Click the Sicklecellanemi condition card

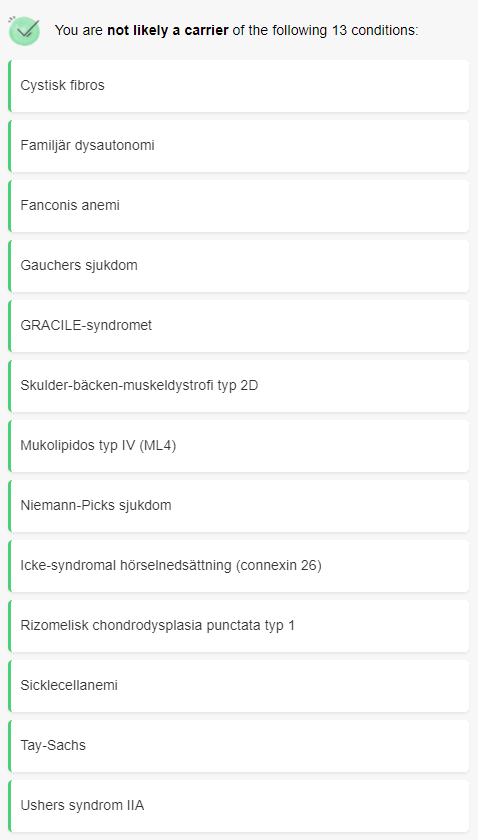(x=239, y=686)
